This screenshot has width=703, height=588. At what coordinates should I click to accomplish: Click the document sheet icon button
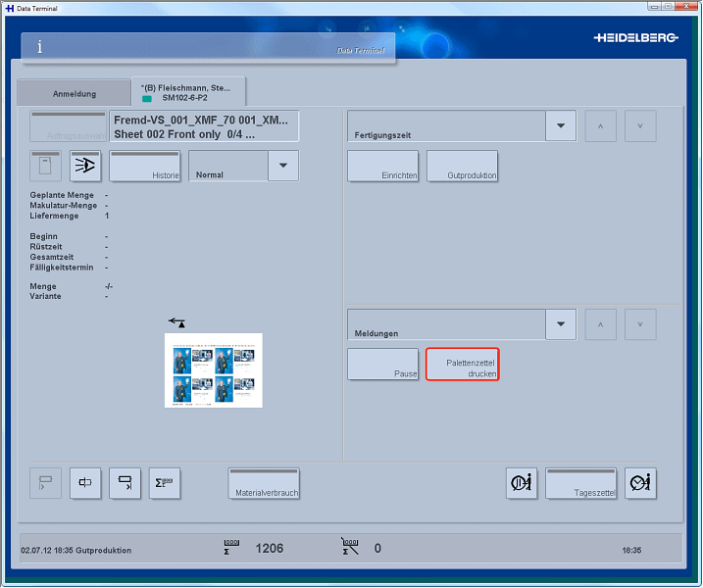pos(45,166)
